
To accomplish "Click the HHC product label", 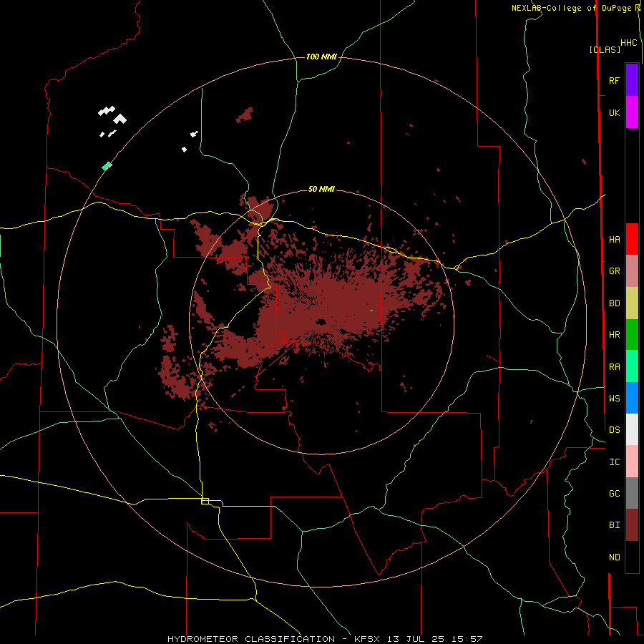I will [629, 43].
